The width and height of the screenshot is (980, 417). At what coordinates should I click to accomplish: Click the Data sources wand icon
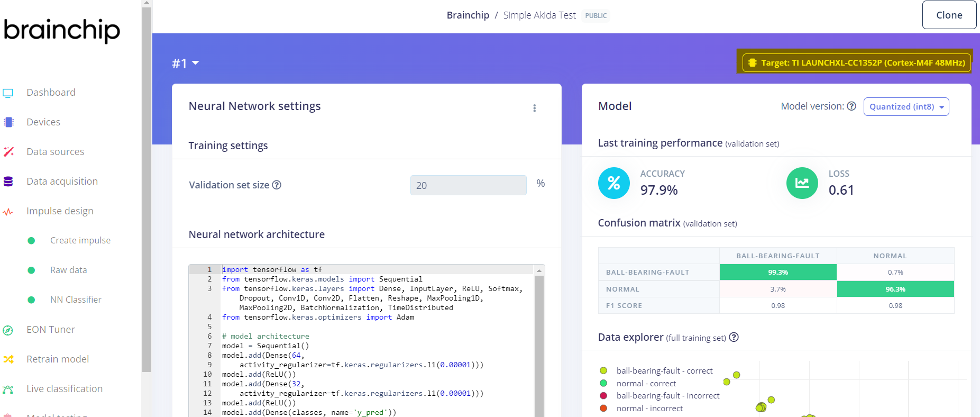(8, 152)
